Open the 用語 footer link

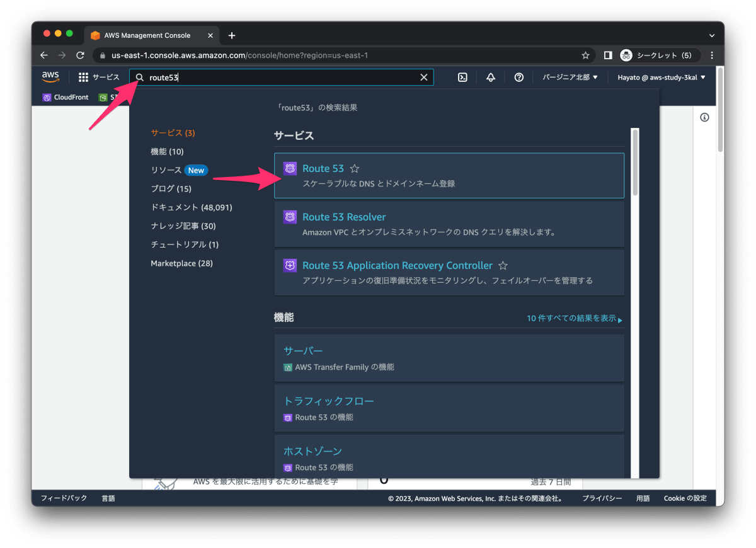tap(643, 498)
